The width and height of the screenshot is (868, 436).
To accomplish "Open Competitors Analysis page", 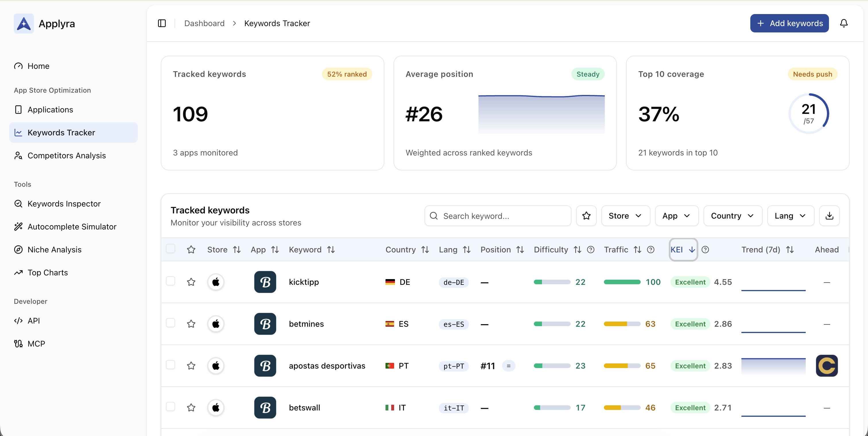I will (73, 155).
